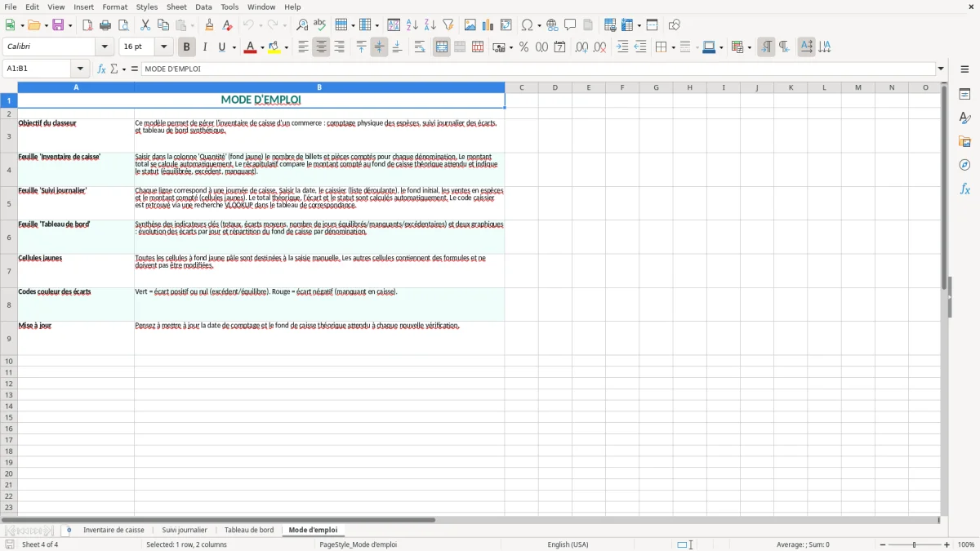
Task: Toggle Italic formatting
Action: [x=204, y=47]
